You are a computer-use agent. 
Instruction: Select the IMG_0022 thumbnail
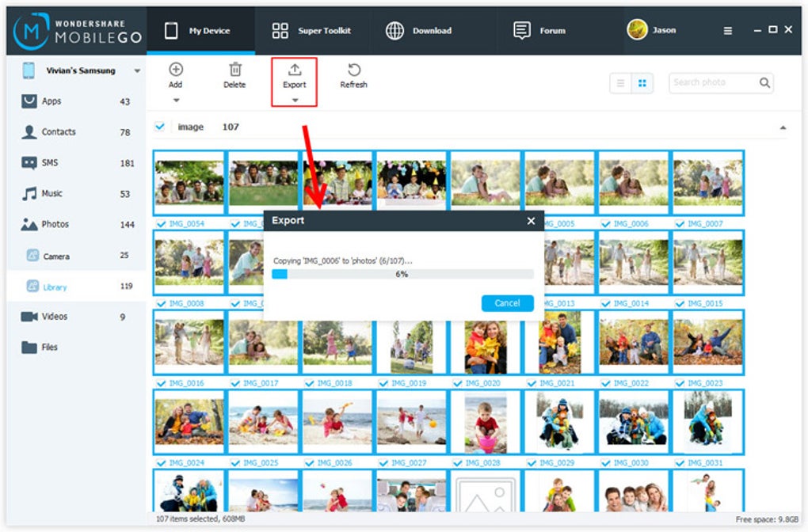[634, 343]
